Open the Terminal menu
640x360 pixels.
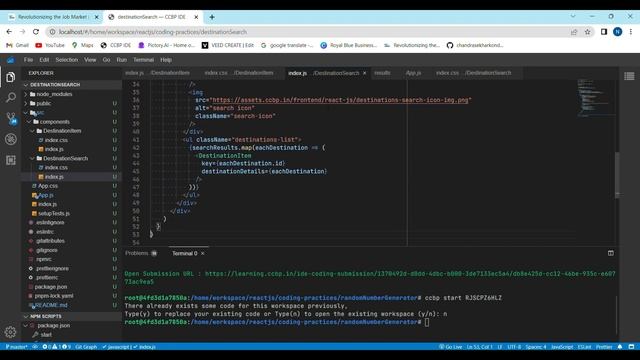coord(143,60)
